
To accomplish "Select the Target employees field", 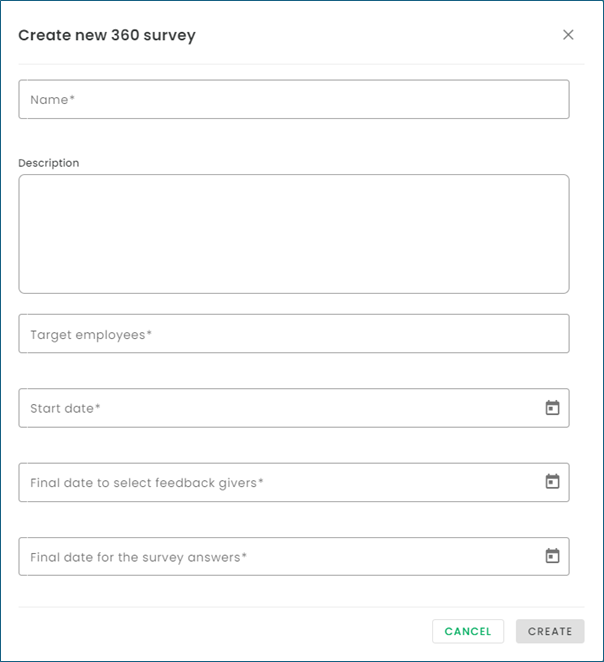I will pyautogui.click(x=294, y=334).
